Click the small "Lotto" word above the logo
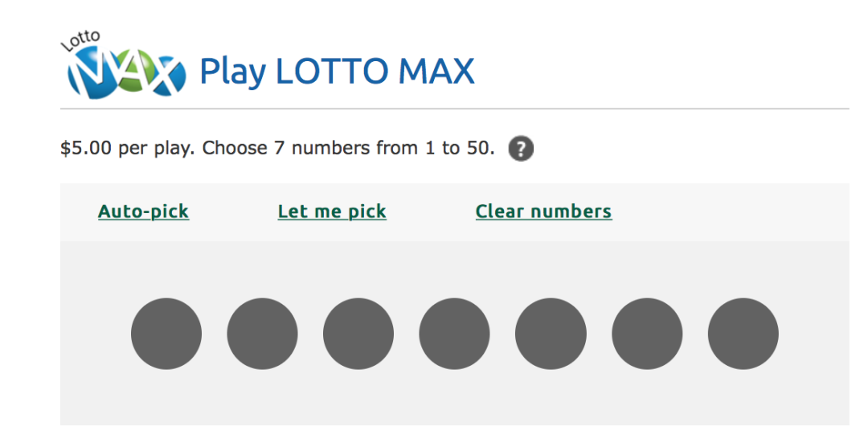Screen dimensions: 868x447 80,39
